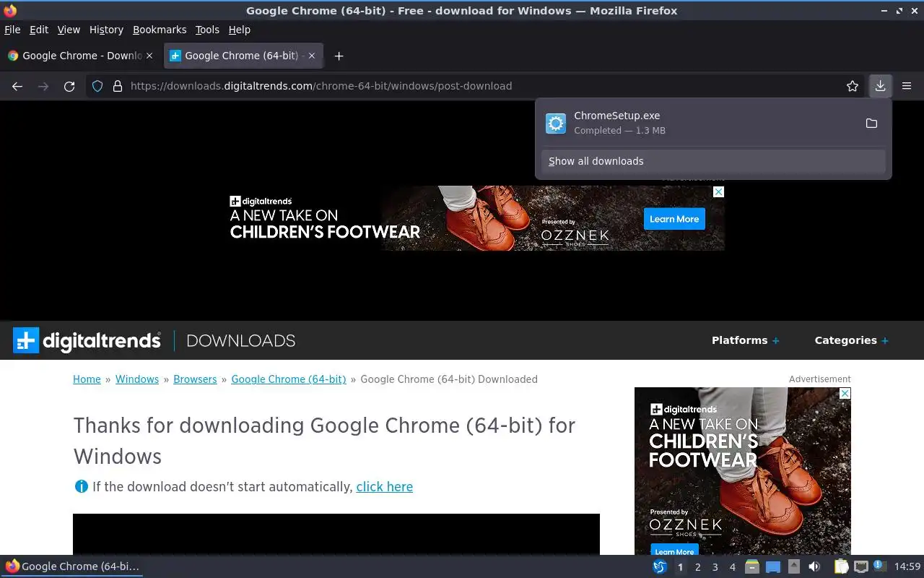Open a new tab with plus button

(x=339, y=56)
